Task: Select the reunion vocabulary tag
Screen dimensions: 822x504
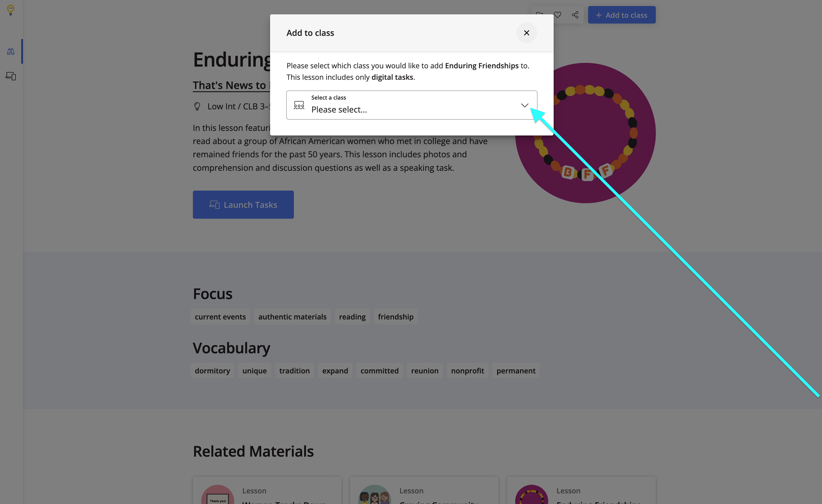Action: tap(425, 371)
